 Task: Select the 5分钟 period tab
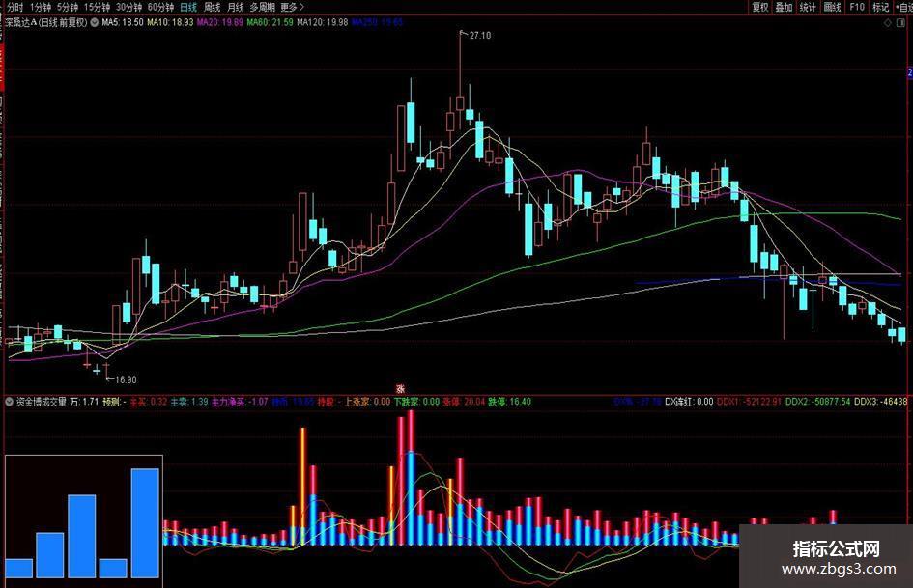tap(68, 7)
